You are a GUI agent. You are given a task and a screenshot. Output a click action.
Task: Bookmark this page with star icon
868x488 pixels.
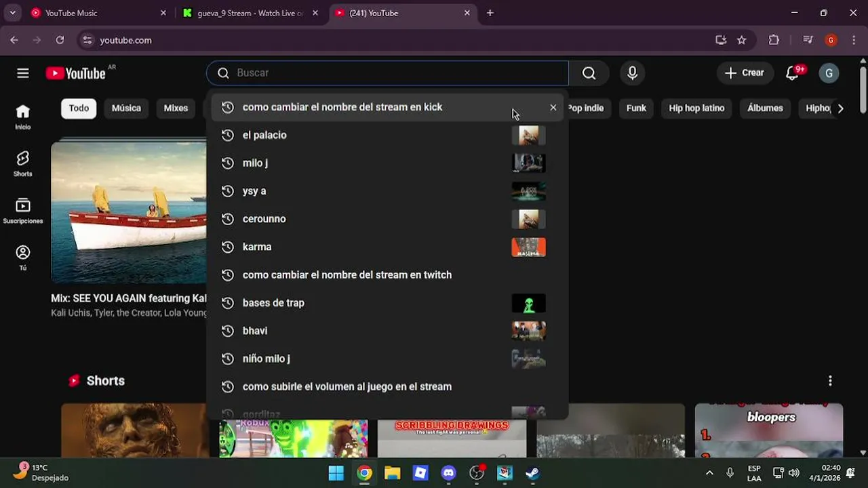click(x=742, y=40)
